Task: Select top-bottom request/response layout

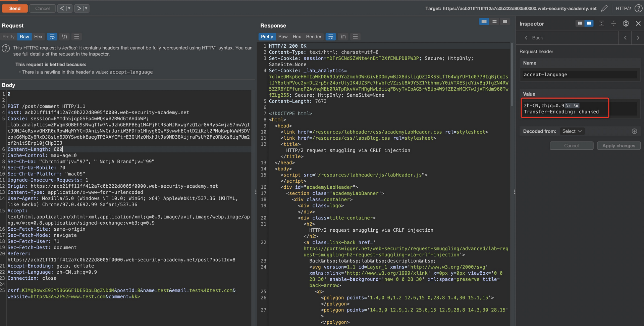Action: pos(494,21)
